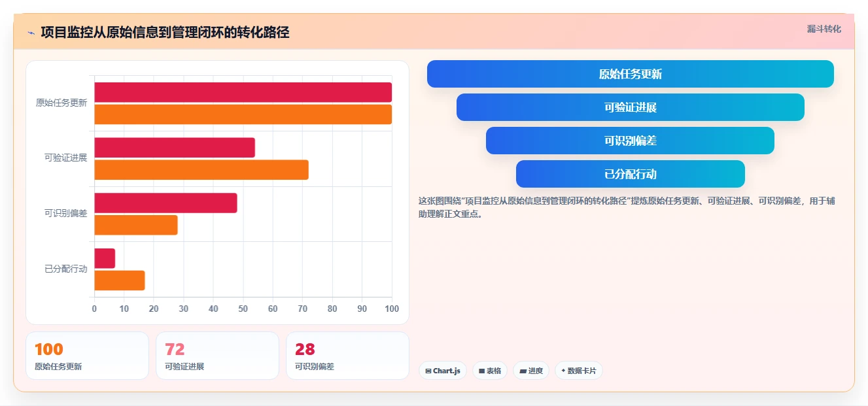Click the 可验证进展 chart axis label
868x406 pixels.
click(x=65, y=158)
